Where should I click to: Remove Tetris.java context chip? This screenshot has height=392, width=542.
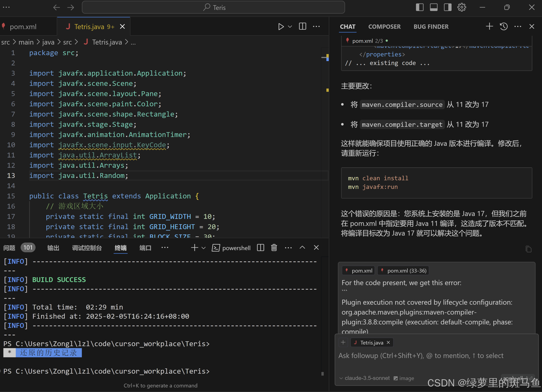(388, 343)
